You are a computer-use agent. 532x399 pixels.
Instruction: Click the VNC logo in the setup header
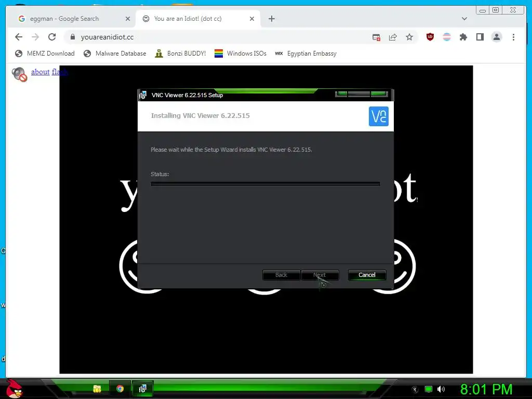tap(379, 116)
